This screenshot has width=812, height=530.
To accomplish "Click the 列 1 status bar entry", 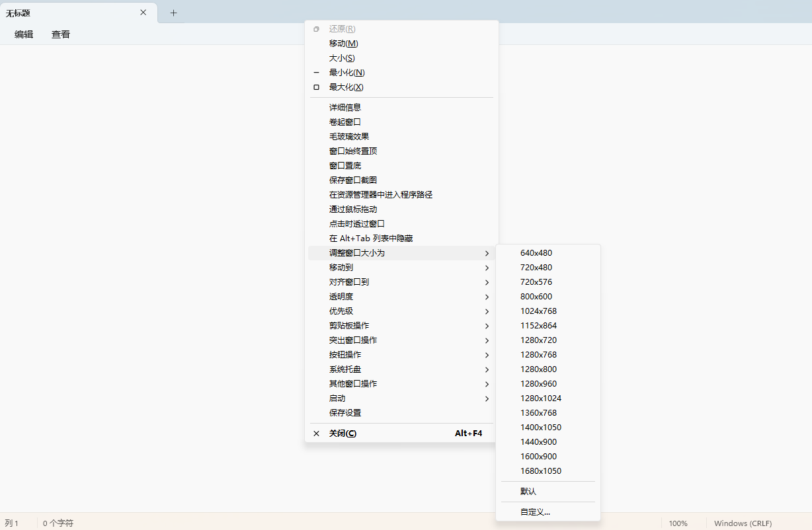I will [12, 523].
